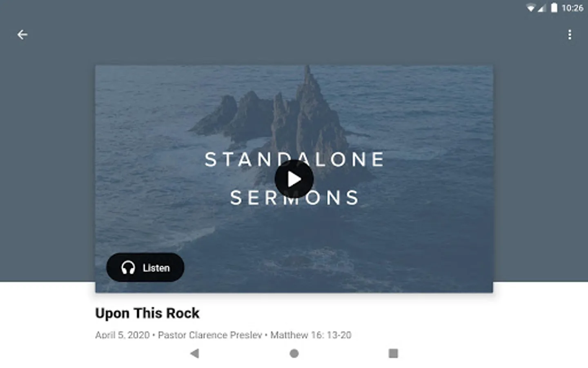Click the STANDALONE text on the thumbnail
The image size is (588, 368).
tap(294, 159)
